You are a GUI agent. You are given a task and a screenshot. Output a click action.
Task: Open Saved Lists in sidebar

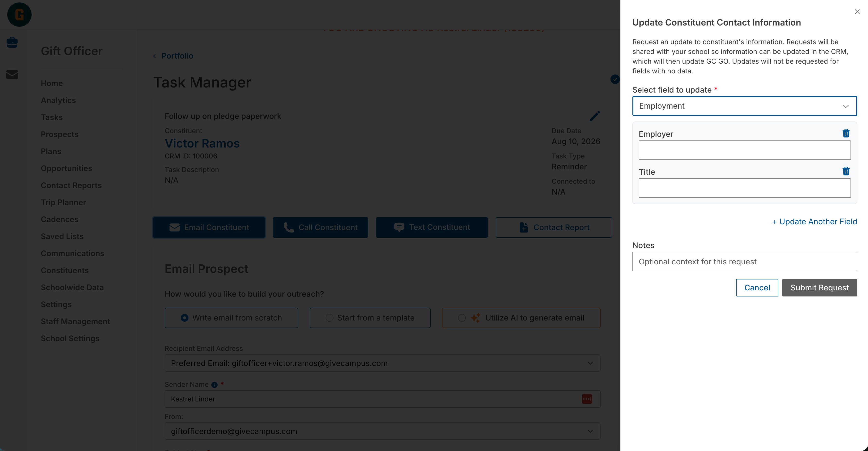pyautogui.click(x=62, y=236)
